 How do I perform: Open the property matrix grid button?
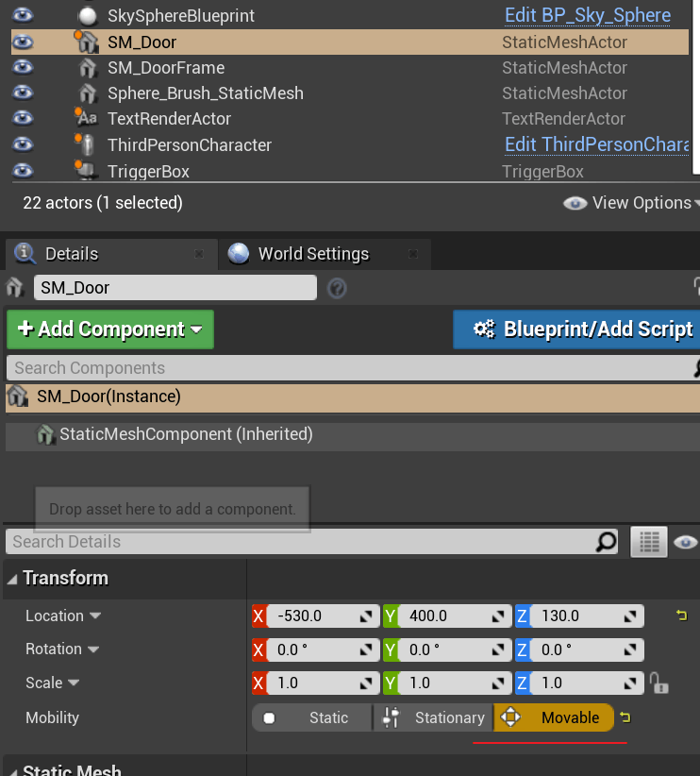tap(648, 542)
